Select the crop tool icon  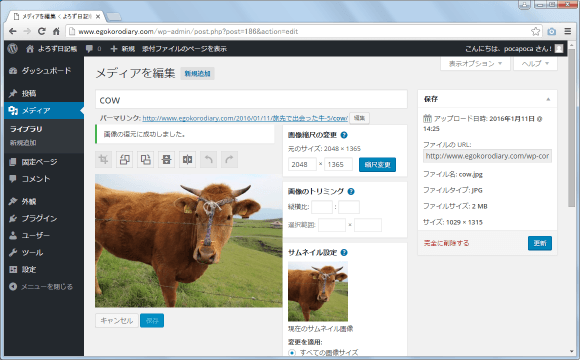click(x=104, y=160)
